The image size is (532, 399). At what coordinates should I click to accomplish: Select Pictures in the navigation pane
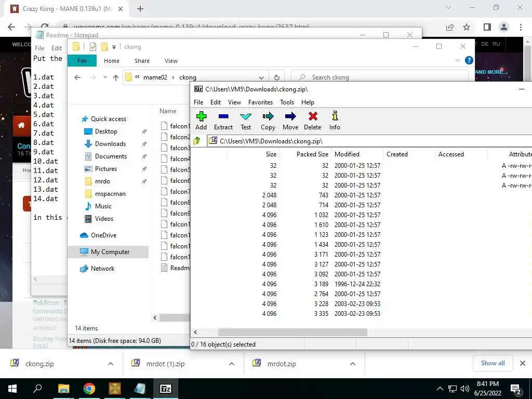(105, 169)
